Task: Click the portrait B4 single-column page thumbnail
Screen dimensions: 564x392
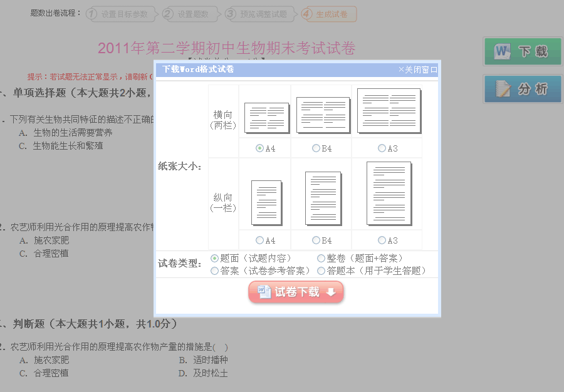Action: [x=323, y=199]
